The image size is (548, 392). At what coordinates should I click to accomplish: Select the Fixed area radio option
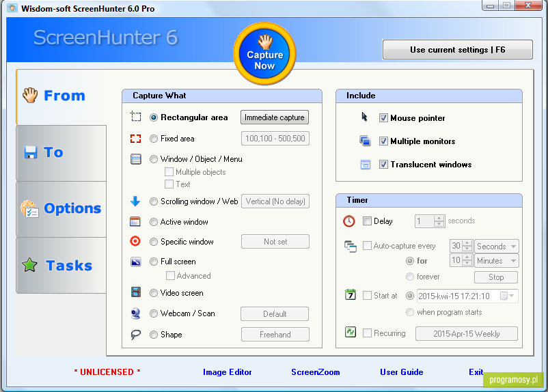coord(154,139)
